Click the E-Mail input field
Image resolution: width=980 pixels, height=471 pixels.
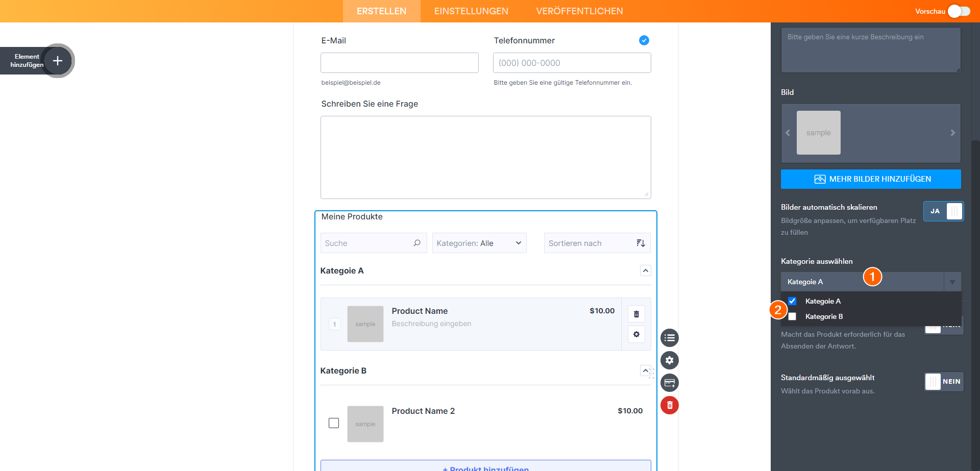coord(400,63)
